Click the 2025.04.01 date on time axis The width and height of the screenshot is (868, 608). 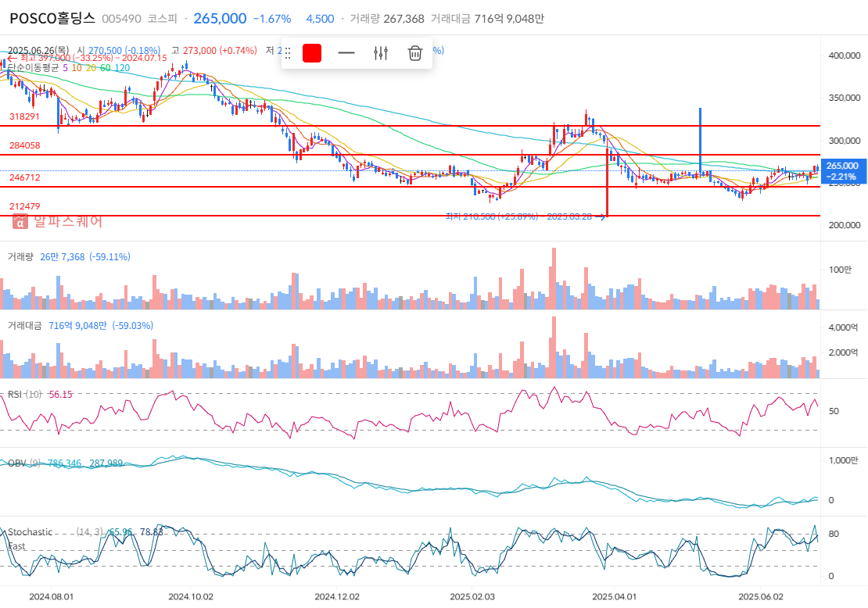tap(615, 597)
